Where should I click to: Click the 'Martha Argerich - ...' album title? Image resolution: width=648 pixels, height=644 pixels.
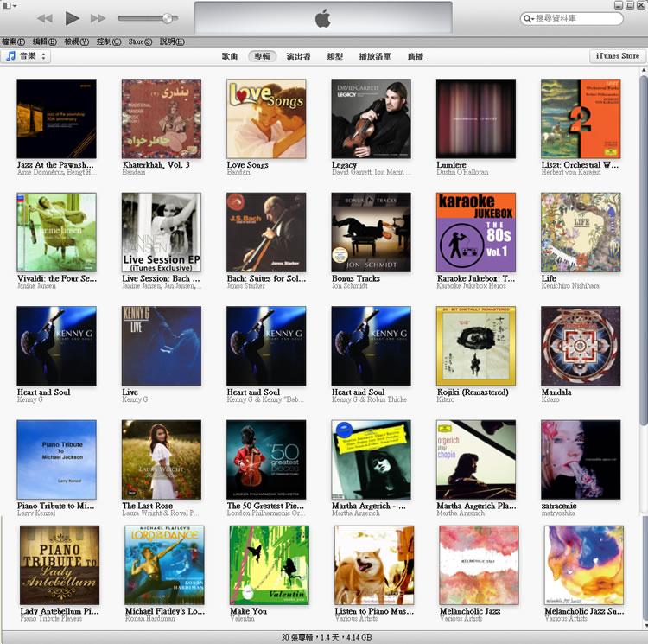pos(369,506)
